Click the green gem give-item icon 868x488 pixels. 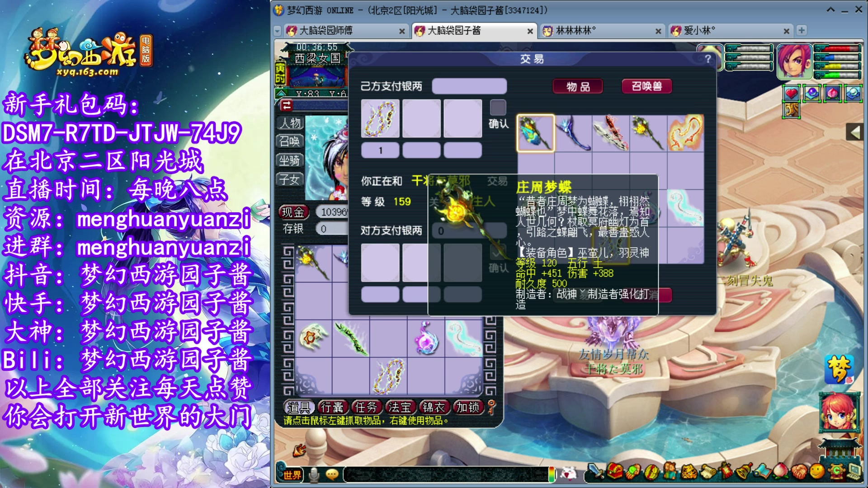point(633,471)
